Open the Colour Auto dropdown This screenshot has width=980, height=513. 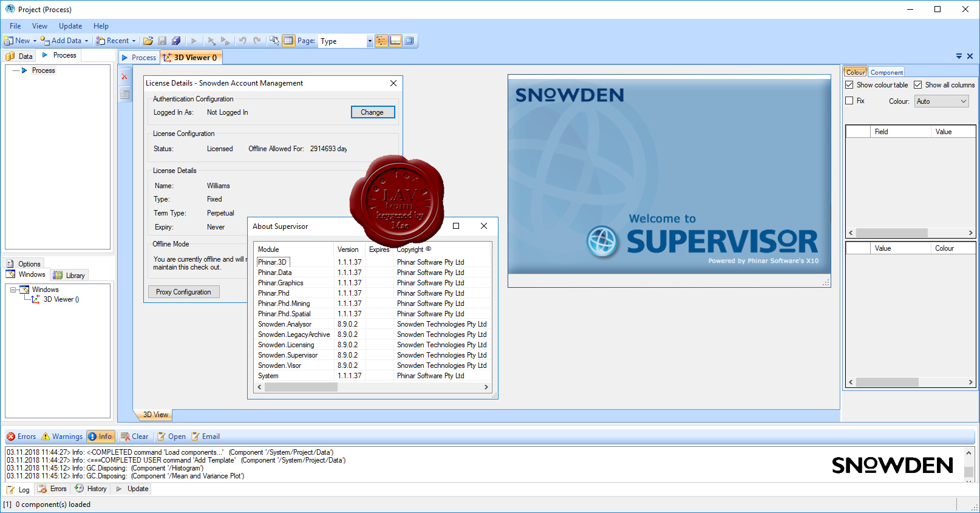pyautogui.click(x=942, y=101)
